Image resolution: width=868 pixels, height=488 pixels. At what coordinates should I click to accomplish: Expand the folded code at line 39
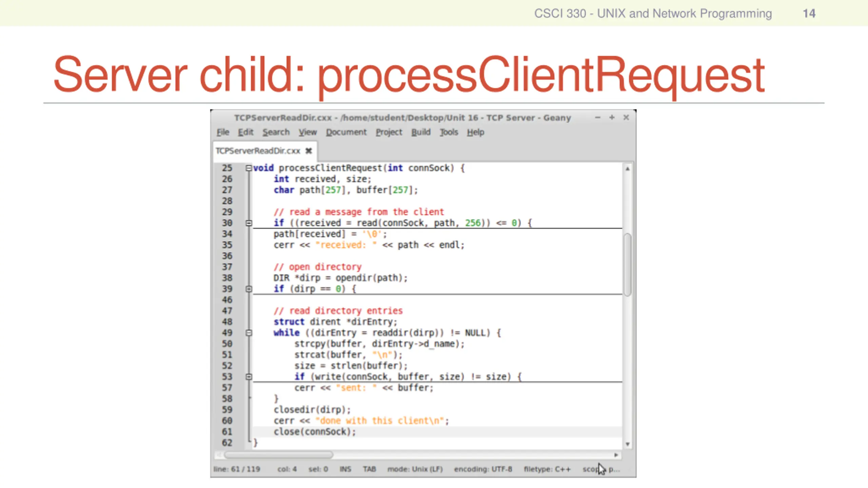pyautogui.click(x=249, y=289)
